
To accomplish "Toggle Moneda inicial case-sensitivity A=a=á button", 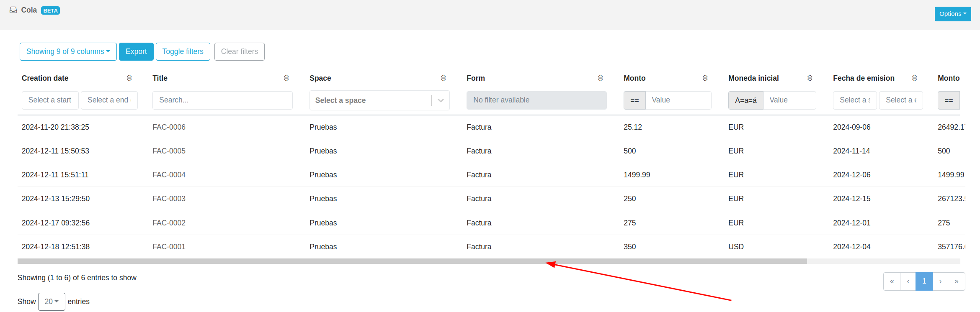I will (745, 100).
